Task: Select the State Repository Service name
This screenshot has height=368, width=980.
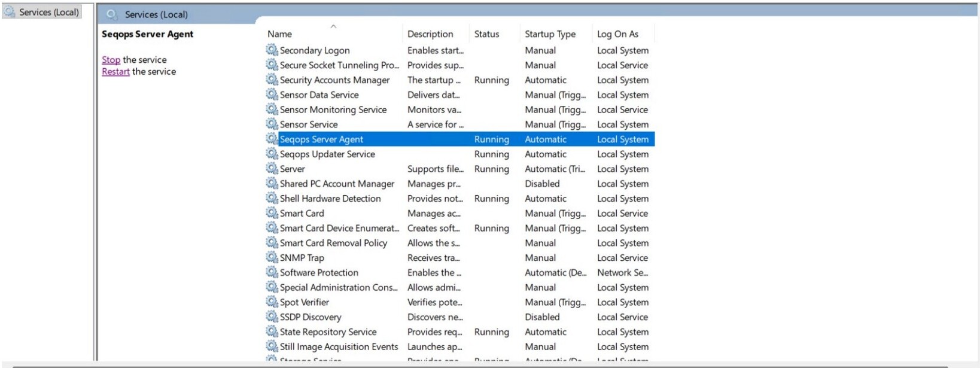Action: 328,332
